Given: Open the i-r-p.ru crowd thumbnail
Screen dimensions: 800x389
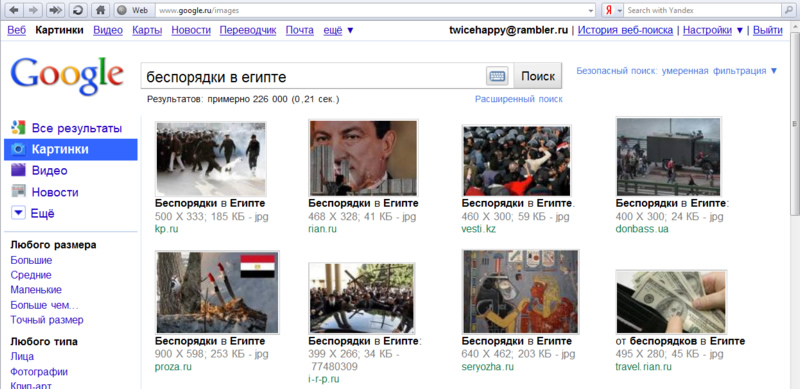Looking at the screenshot, I should (362, 298).
